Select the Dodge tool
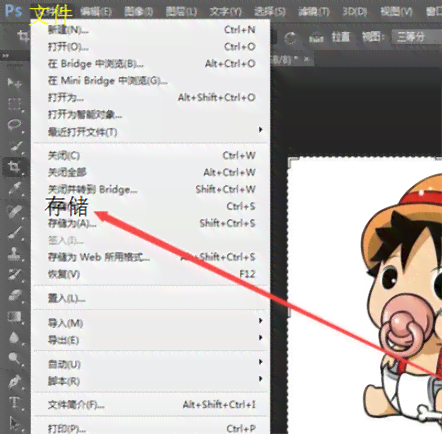 (14, 359)
